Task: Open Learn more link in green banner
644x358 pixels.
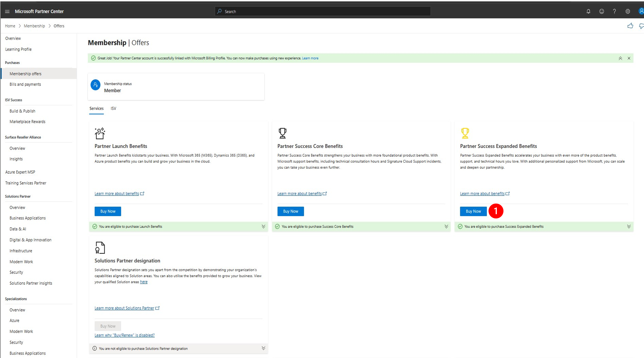Action: pyautogui.click(x=310, y=58)
